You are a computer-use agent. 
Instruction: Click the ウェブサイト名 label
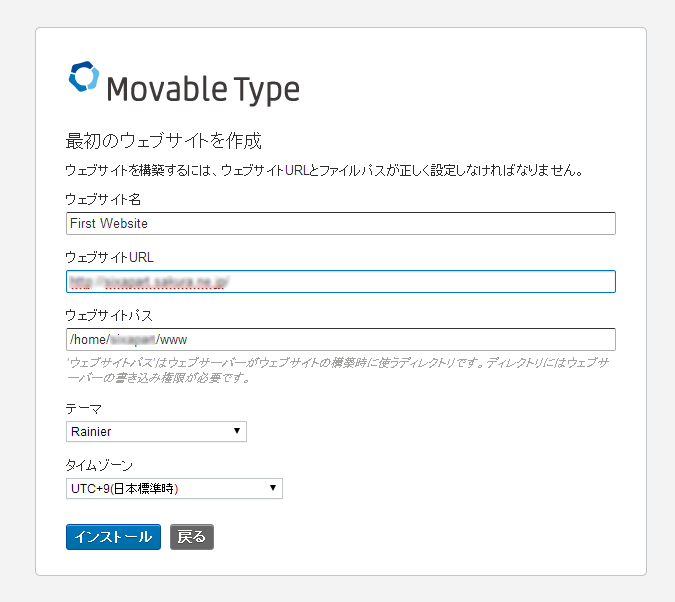click(x=103, y=199)
